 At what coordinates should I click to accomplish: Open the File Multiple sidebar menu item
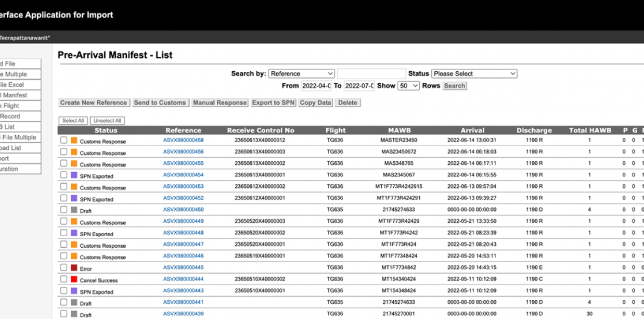(x=20, y=137)
